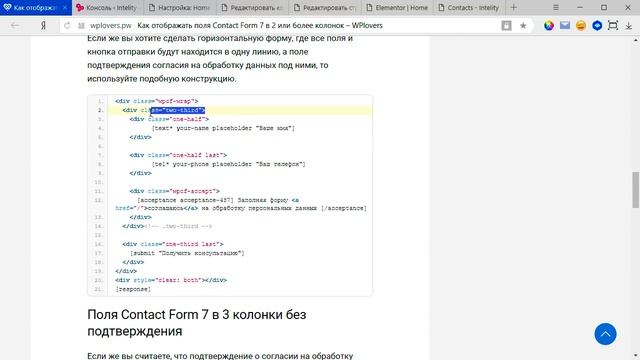Click the [response] code line
This screenshot has width=640, height=360.
(133, 289)
